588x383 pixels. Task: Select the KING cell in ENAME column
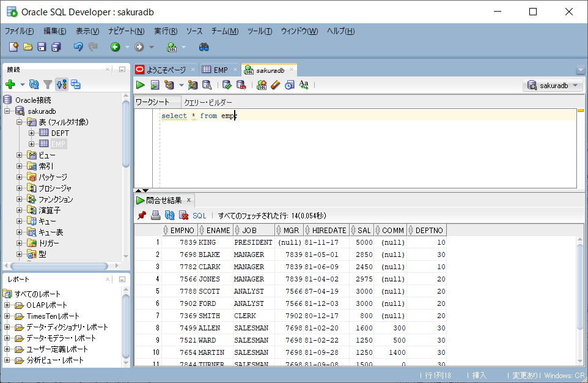(215, 242)
